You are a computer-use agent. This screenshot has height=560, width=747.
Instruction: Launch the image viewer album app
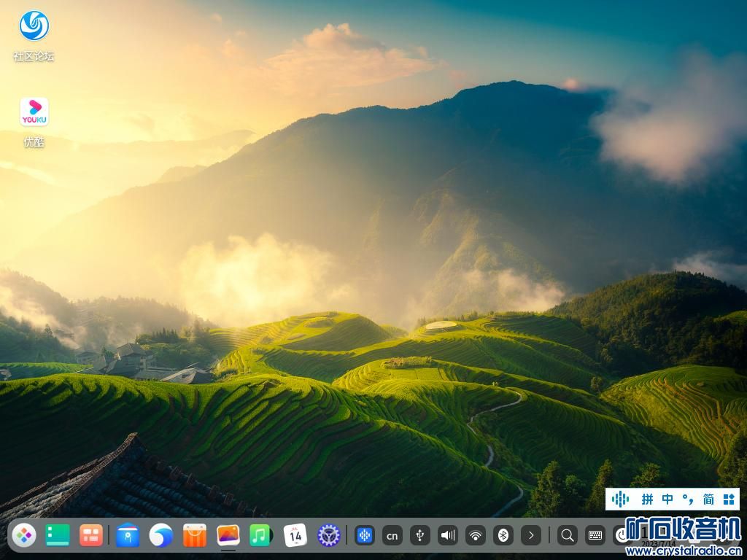coord(228,536)
